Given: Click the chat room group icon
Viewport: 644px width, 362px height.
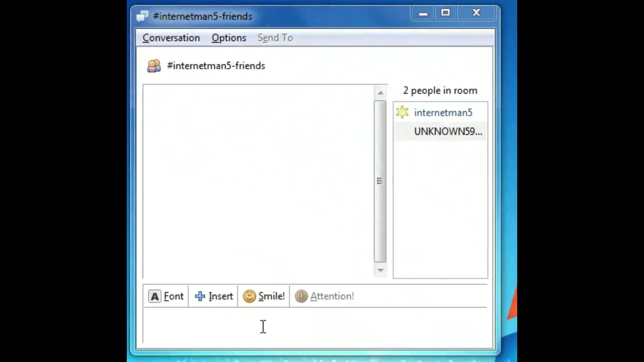Looking at the screenshot, I should coord(154,66).
